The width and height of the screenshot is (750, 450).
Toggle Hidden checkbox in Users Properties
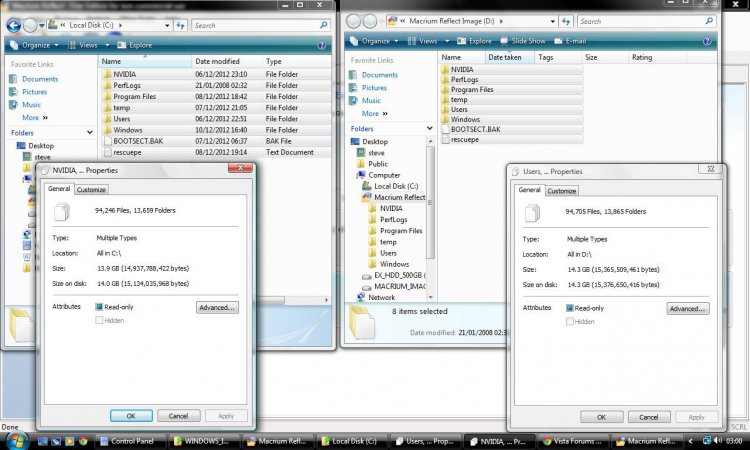(570, 322)
